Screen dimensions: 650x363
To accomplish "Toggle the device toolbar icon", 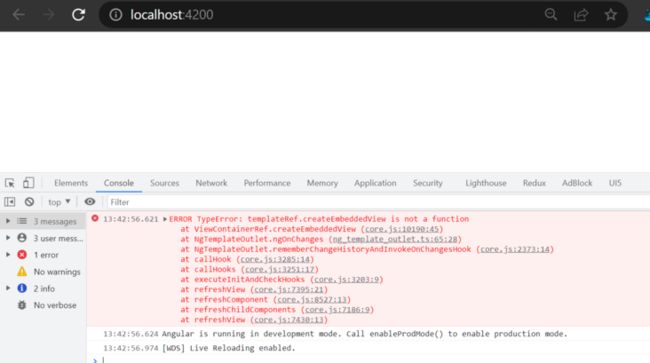I will pos(28,183).
